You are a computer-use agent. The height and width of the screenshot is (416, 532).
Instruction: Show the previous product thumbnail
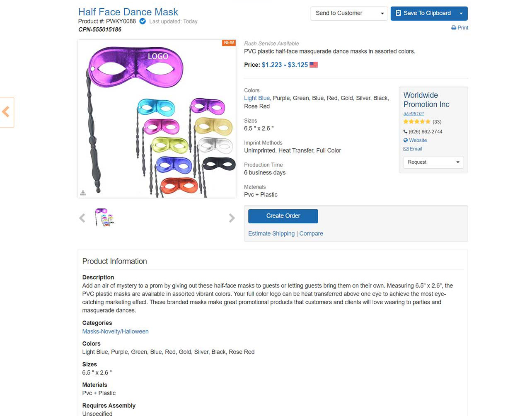click(x=82, y=218)
